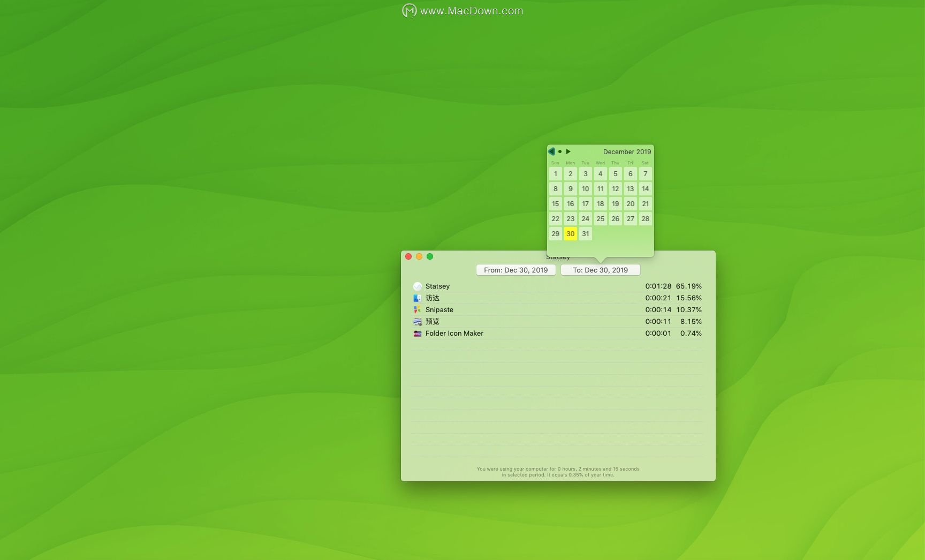Image resolution: width=925 pixels, height=560 pixels.
Task: Select December 26 in calendar
Action: [x=616, y=219]
